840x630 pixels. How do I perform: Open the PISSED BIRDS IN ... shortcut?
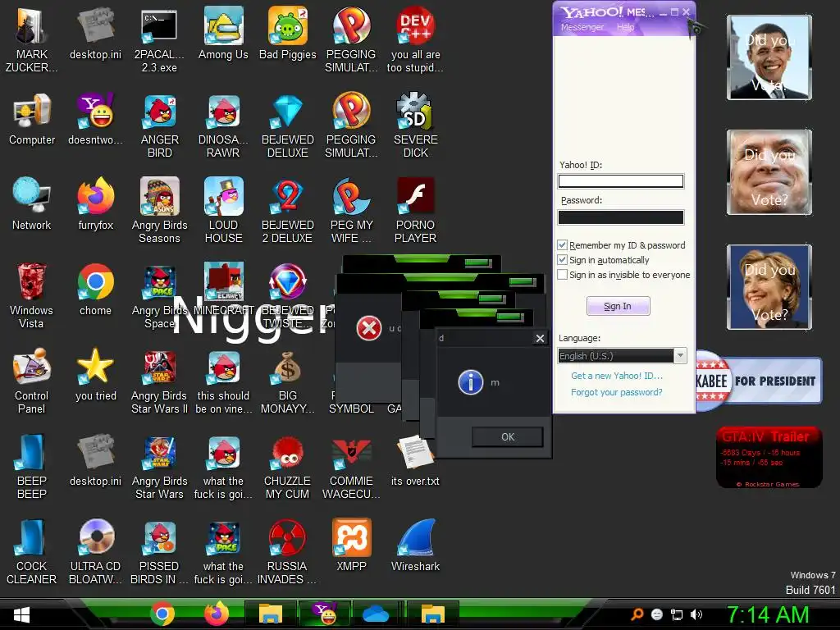(159, 552)
